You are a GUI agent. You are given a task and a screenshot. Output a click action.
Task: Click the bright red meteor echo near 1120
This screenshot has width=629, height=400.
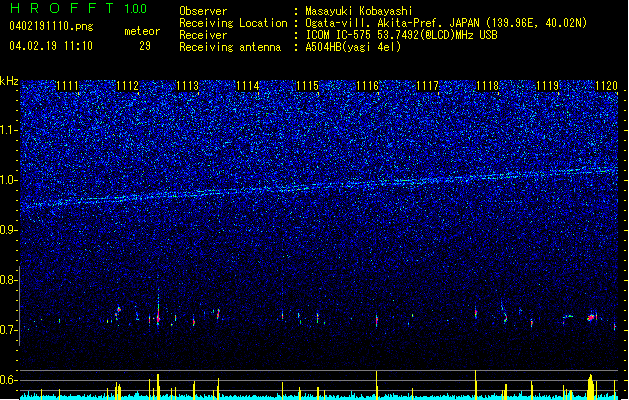click(590, 318)
